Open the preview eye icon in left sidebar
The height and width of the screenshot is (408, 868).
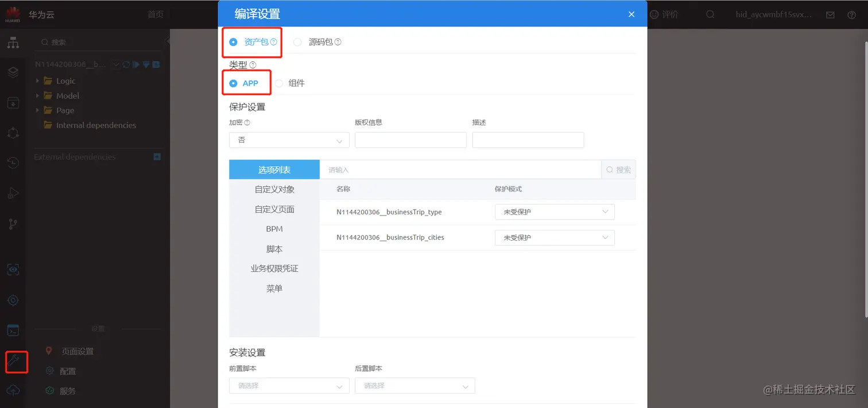coord(13,269)
